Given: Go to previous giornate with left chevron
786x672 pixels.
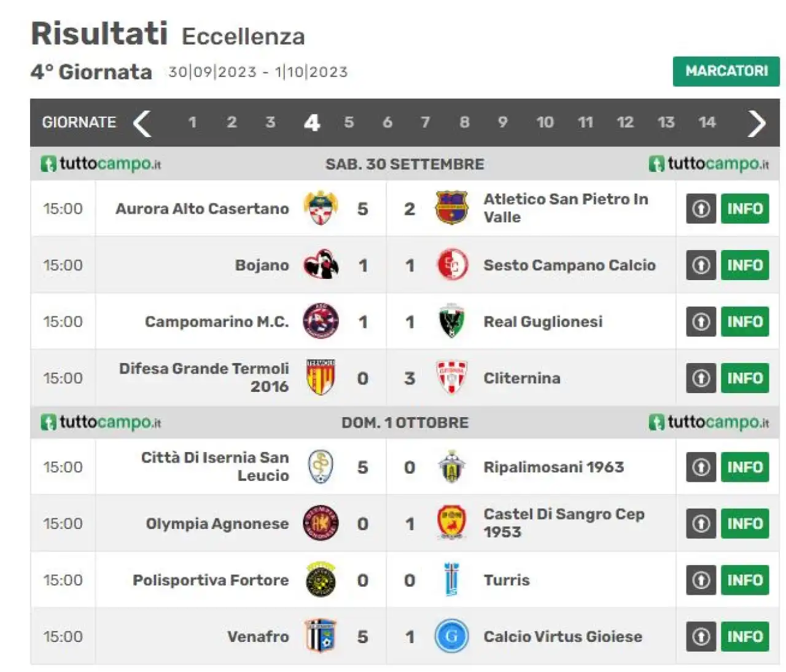Looking at the screenshot, I should (142, 123).
